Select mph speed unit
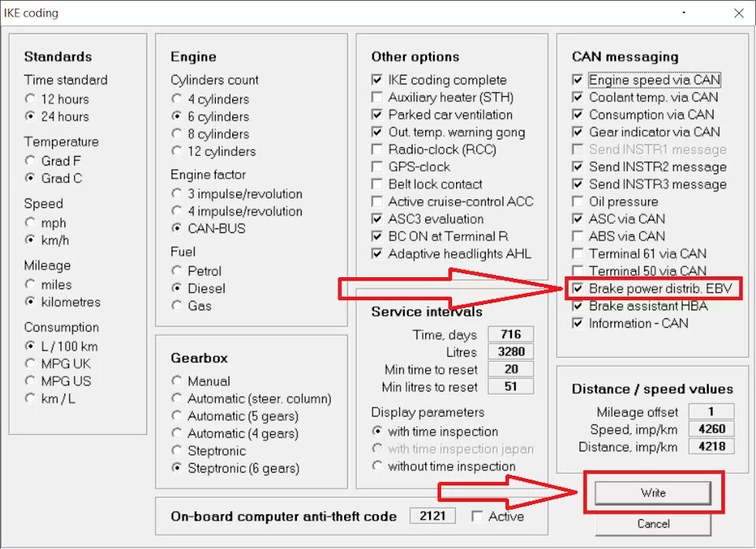Viewport: 756px width, 549px height. click(x=30, y=222)
